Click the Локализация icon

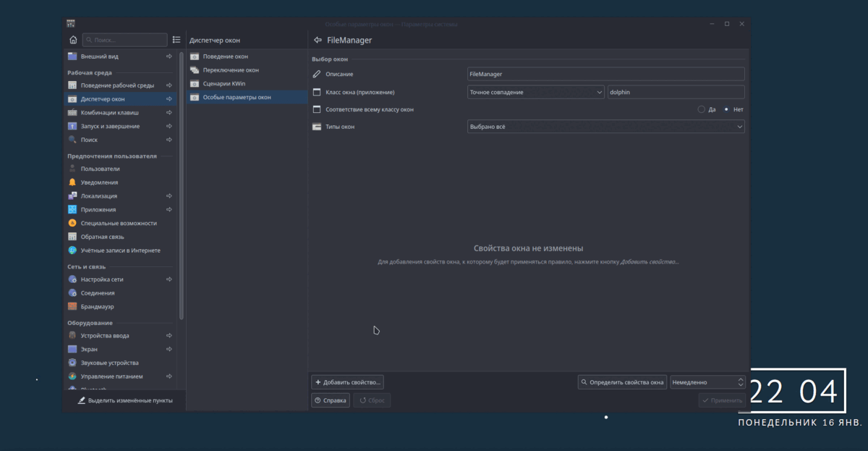tap(72, 196)
